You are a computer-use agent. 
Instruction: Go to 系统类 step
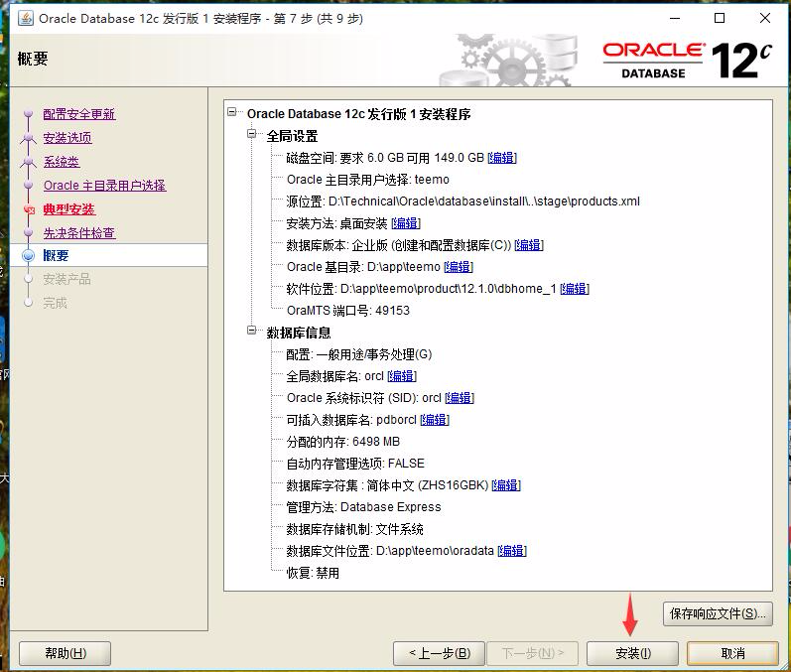click(62, 162)
